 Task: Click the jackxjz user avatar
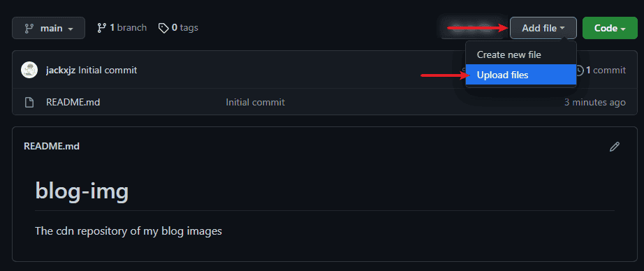click(x=29, y=71)
